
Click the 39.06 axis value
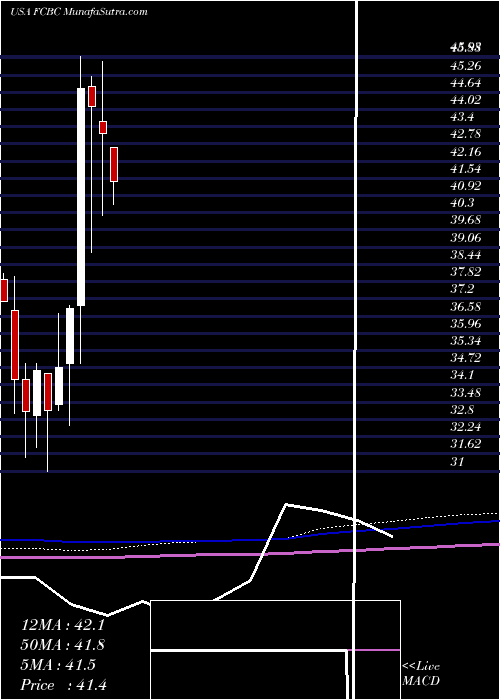[466, 238]
